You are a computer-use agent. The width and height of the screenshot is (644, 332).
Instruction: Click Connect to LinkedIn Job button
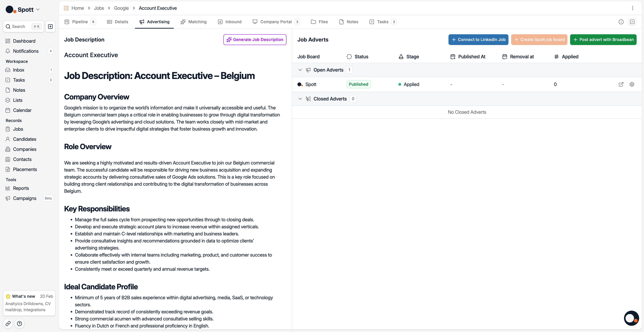(x=478, y=39)
